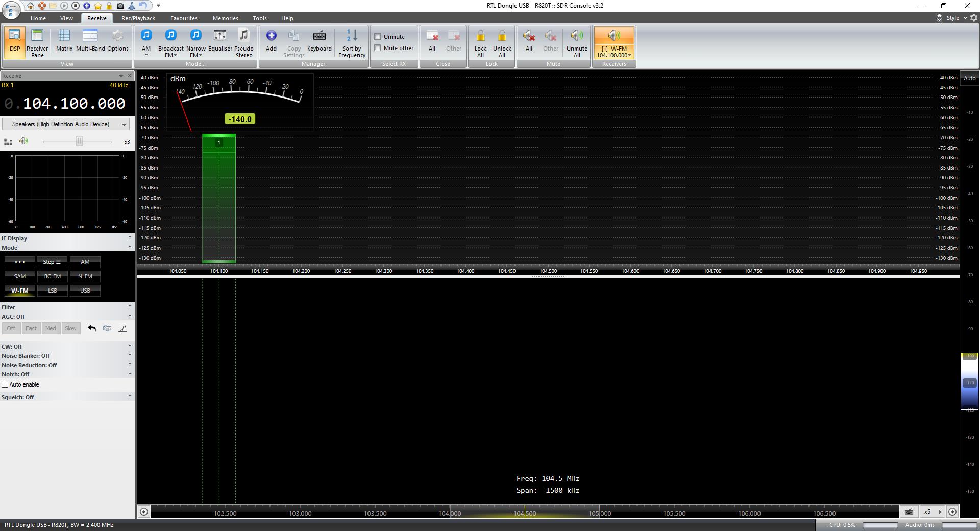Screen dimensions: 980x531
Task: Select the N-FM demodulation mode
Action: point(85,276)
